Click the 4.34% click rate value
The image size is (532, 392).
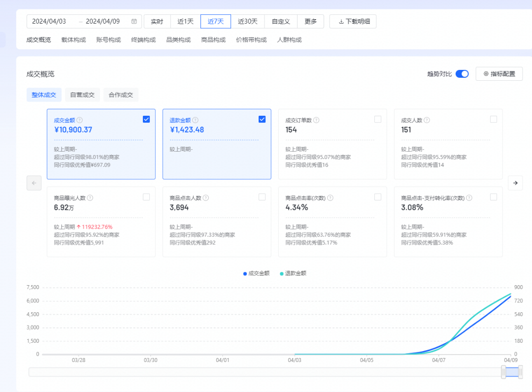click(297, 207)
